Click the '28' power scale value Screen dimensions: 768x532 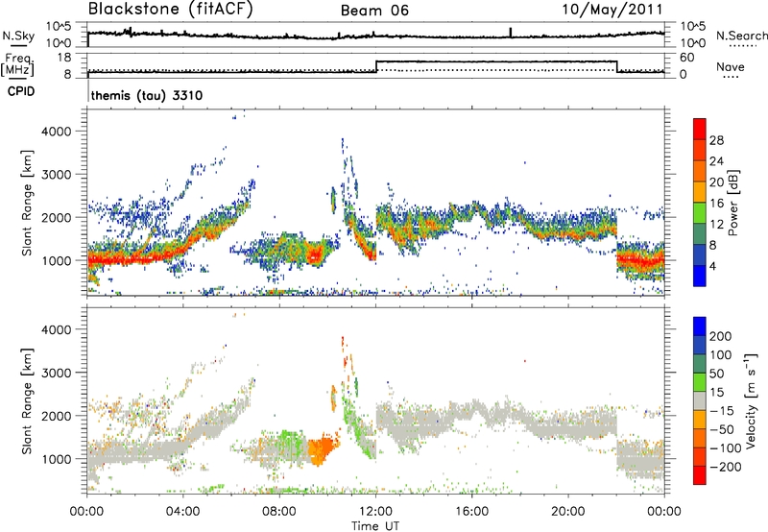coord(716,140)
